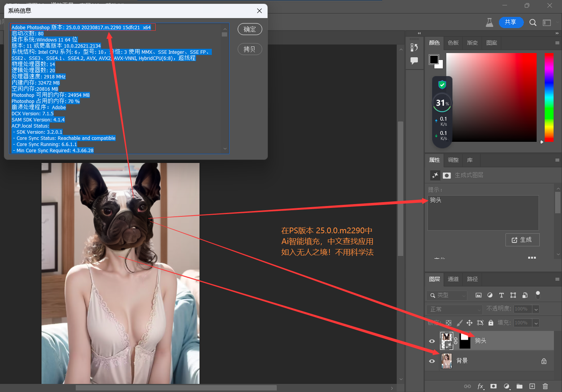Click the mask icon in Properties panel

(x=447, y=176)
